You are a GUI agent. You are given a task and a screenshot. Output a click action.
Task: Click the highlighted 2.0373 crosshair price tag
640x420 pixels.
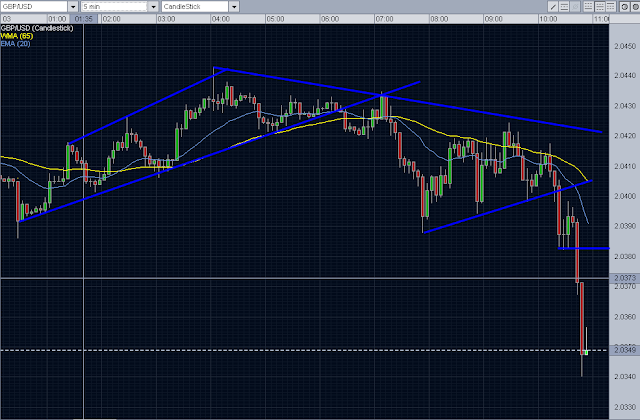click(x=624, y=278)
